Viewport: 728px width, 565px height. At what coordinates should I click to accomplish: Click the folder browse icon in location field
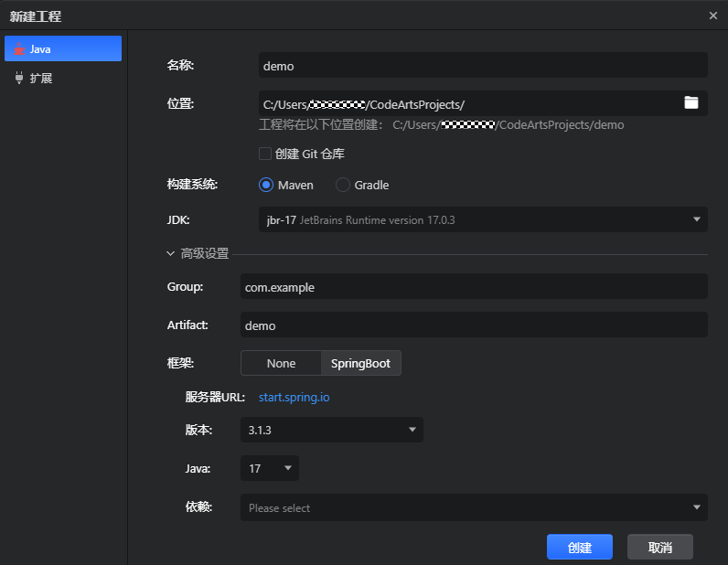click(x=691, y=103)
